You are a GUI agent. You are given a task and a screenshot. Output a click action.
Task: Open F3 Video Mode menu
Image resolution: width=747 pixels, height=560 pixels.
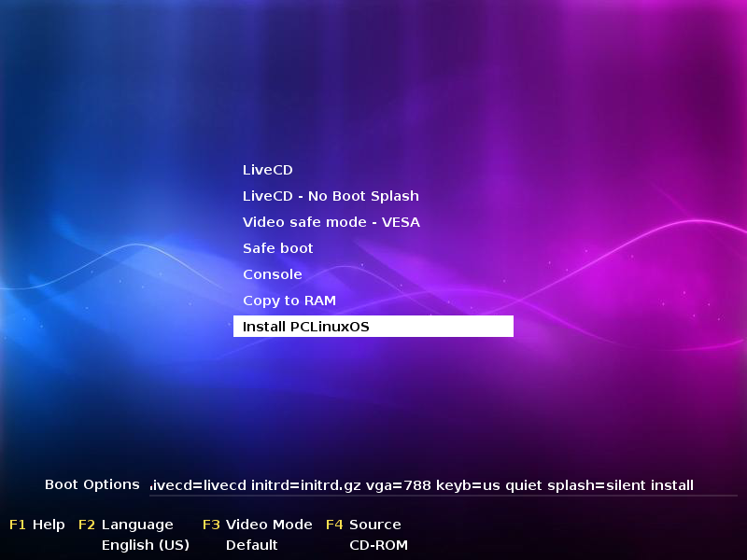click(258, 525)
